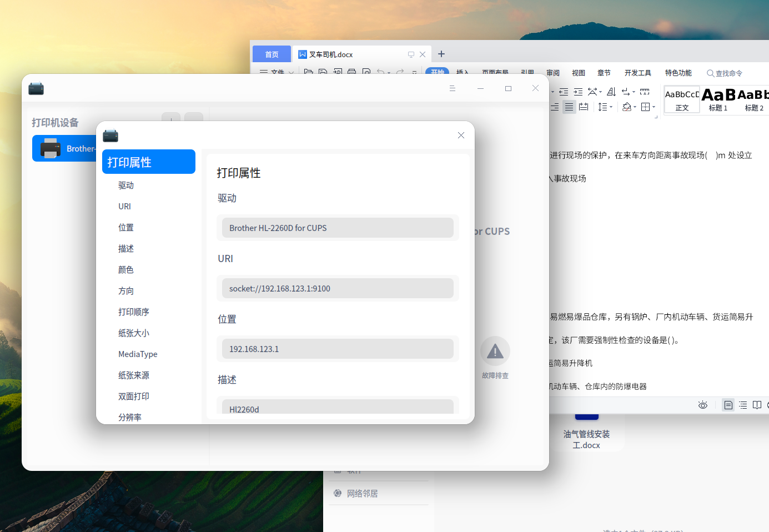This screenshot has height=532, width=769.
Task: Enable eye protection mode in WPS status bar
Action: point(702,405)
